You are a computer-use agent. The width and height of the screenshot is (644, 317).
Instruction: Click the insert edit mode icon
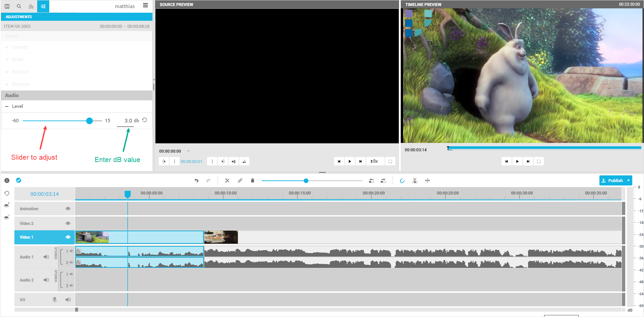point(372,181)
